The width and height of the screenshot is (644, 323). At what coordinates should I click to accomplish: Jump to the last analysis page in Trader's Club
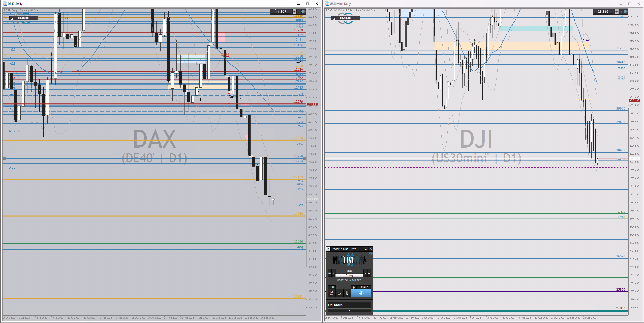(x=369, y=273)
